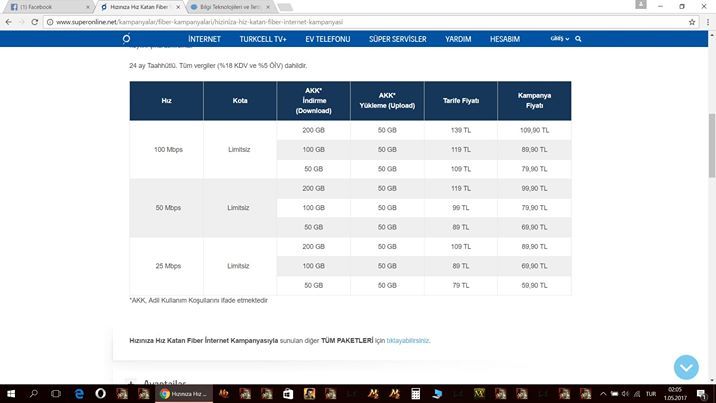Open the İNTERNET menu
This screenshot has width=716, height=403.
[204, 39]
